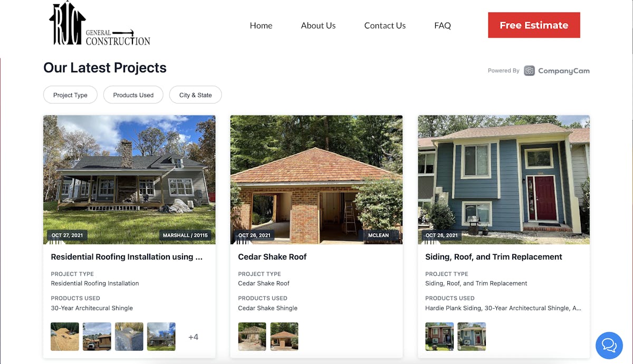This screenshot has width=633, height=364.
Task: View the +4 more photos indicator
Action: click(x=194, y=337)
